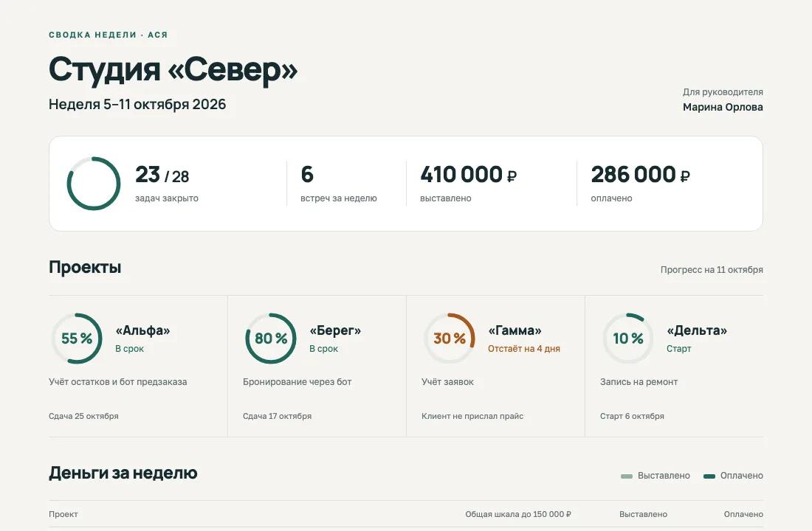Click the 23 / 28 tasks value
The height and width of the screenshot is (531, 812).
(x=162, y=174)
